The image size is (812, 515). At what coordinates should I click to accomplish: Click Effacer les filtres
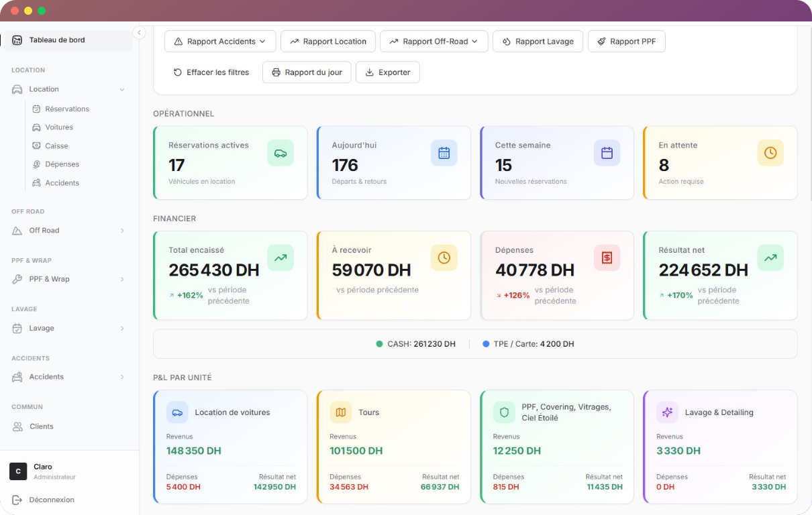(x=211, y=72)
